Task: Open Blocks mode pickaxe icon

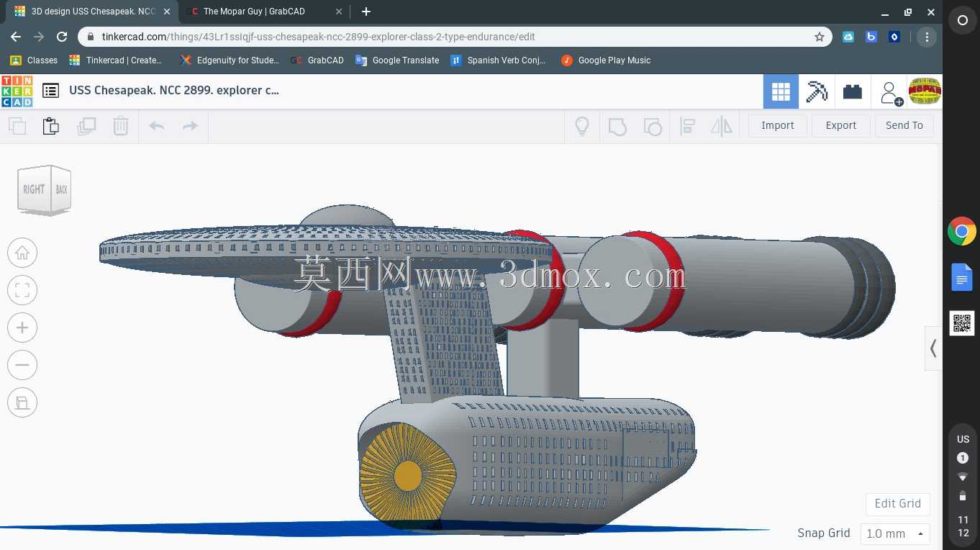Action: pyautogui.click(x=817, y=91)
